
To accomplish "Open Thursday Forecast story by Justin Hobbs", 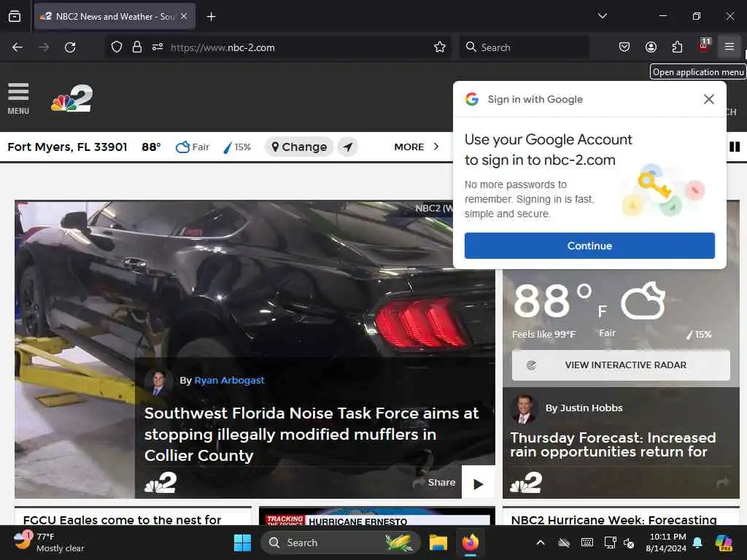I will (x=613, y=444).
